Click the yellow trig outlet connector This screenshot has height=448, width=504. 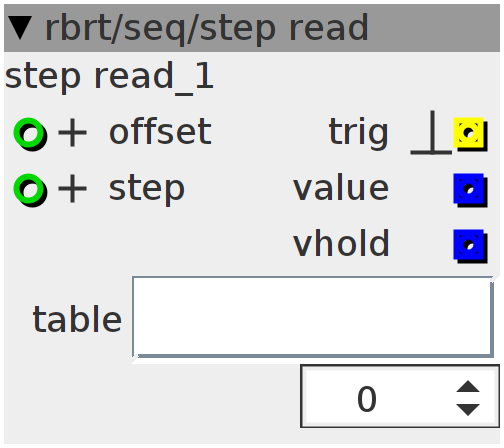point(470,134)
